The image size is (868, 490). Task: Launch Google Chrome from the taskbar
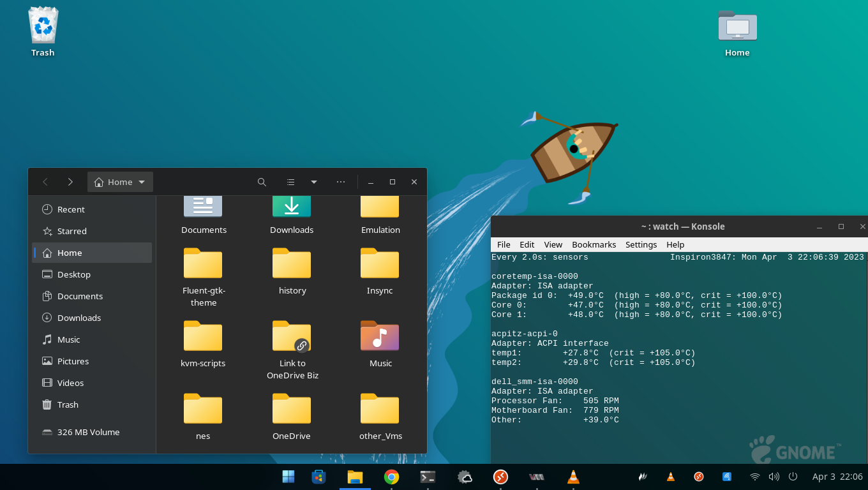pos(391,477)
